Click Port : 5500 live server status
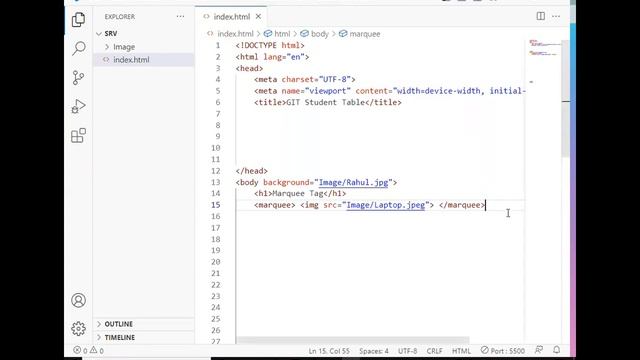The image size is (640, 360). coord(502,351)
